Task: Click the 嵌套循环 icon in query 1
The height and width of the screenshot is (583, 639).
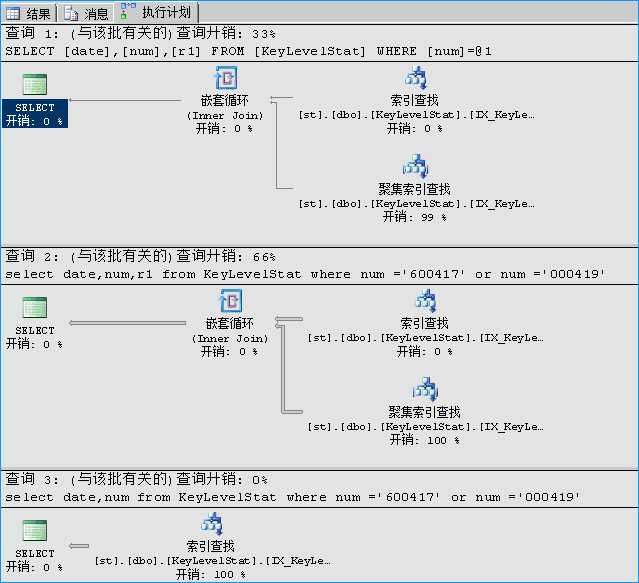Action: pos(226,77)
